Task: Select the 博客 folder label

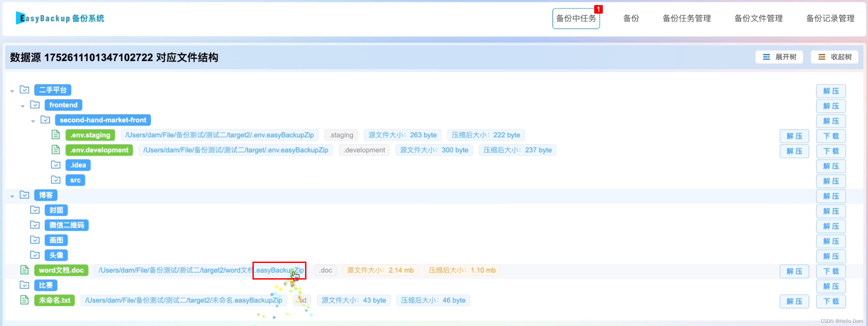Action: point(46,195)
